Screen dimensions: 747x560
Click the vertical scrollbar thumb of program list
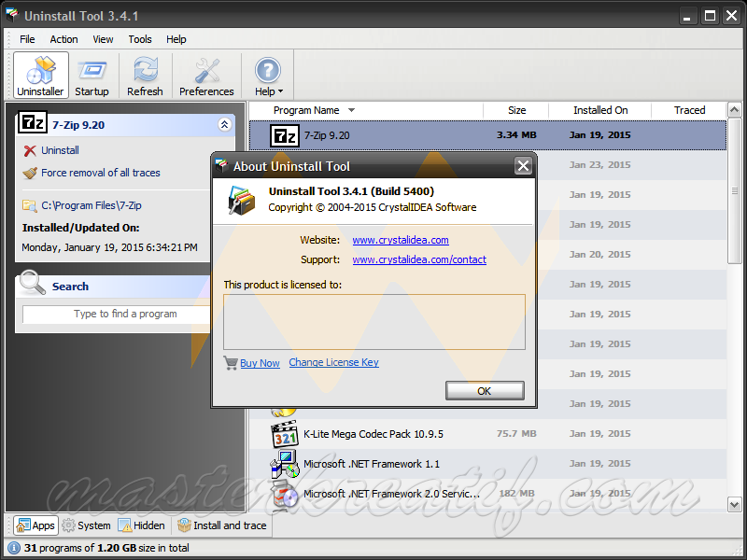734,191
